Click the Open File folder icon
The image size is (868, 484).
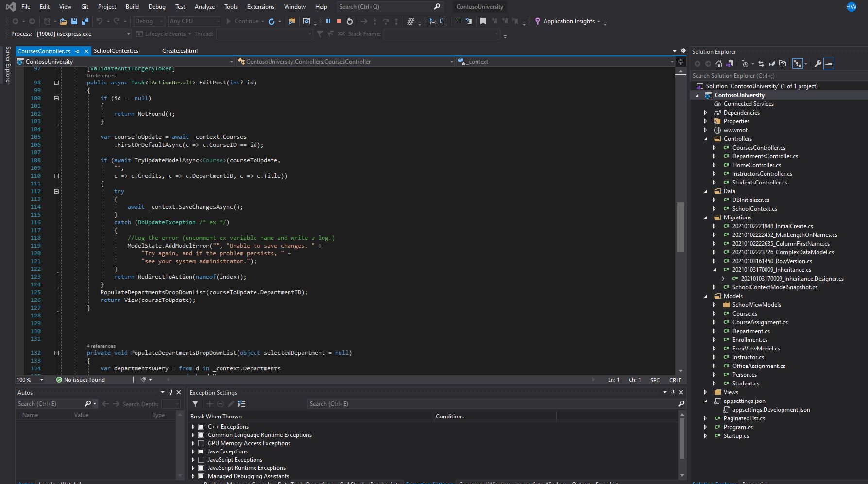[63, 21]
